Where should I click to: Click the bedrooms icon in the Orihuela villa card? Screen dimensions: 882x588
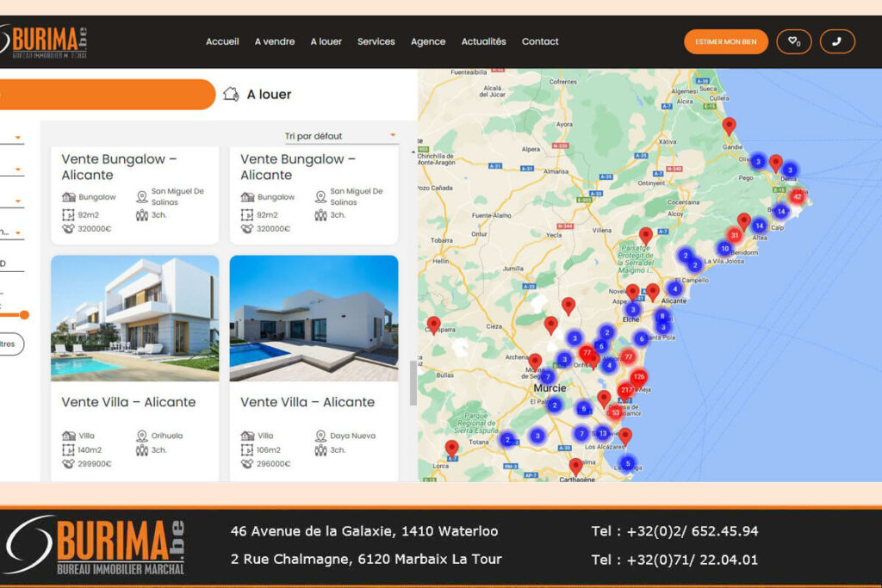tap(142, 449)
